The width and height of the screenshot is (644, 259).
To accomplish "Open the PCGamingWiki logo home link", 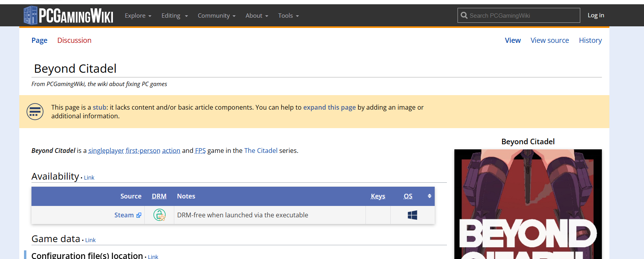I will (x=68, y=16).
